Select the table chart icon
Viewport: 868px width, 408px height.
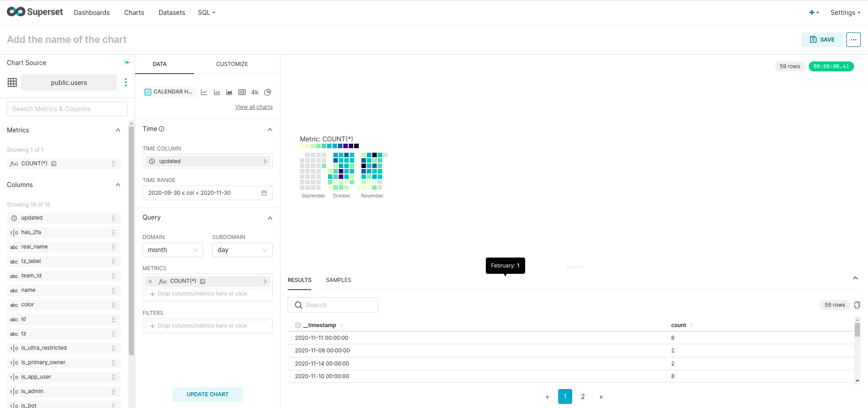click(x=242, y=92)
